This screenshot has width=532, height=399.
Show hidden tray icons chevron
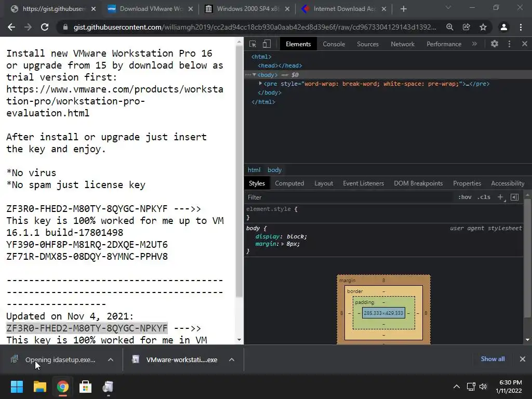pyautogui.click(x=457, y=387)
